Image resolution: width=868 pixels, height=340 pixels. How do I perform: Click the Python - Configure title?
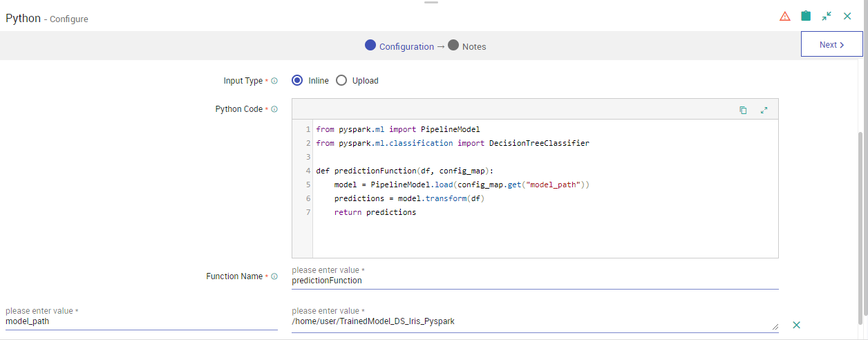click(x=47, y=18)
